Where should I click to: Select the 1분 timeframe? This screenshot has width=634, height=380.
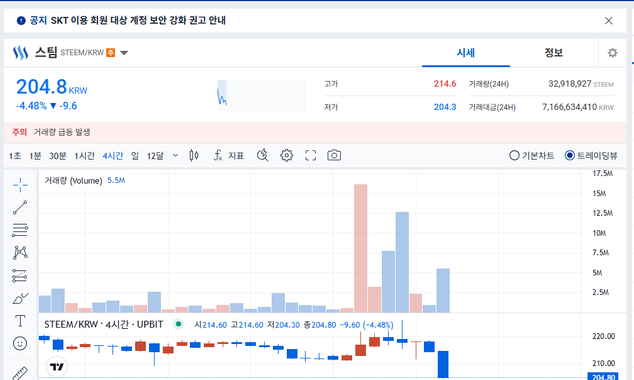pyautogui.click(x=35, y=156)
